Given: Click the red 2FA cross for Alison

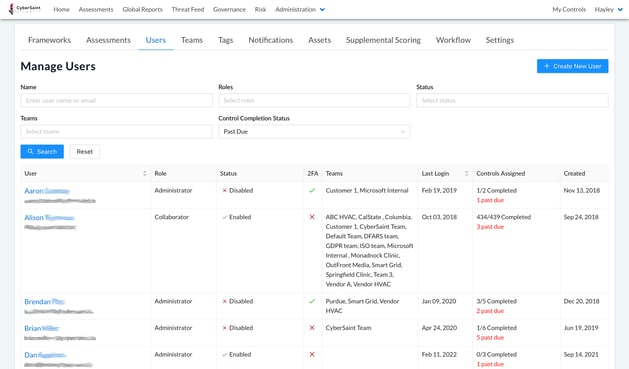Looking at the screenshot, I should point(312,217).
